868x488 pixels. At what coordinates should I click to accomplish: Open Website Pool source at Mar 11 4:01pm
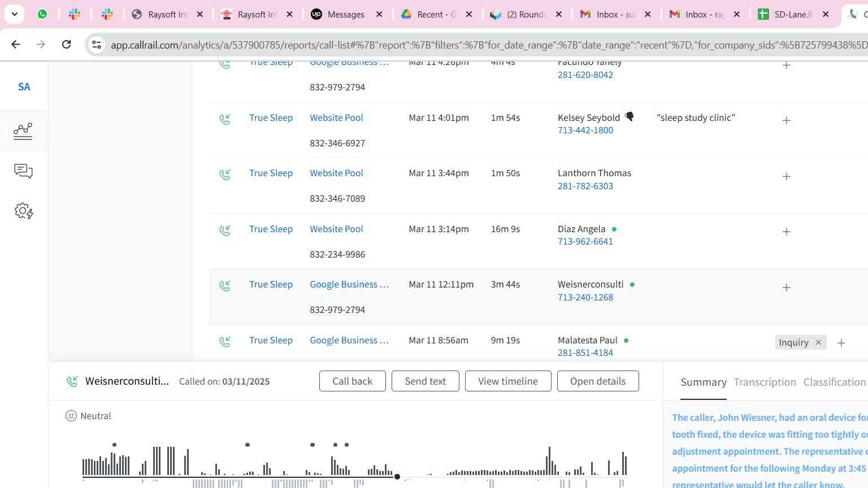(x=336, y=117)
